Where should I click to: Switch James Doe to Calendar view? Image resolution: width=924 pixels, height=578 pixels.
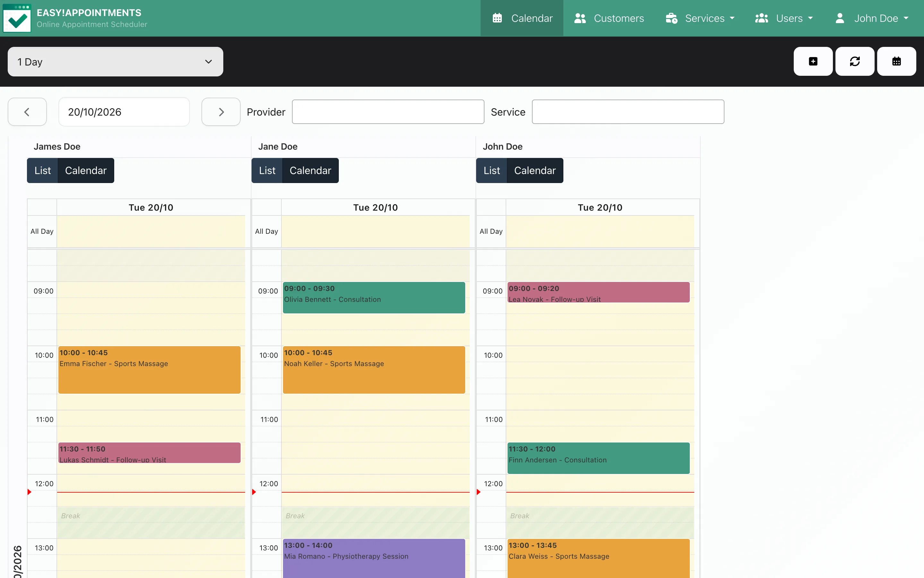(x=86, y=171)
